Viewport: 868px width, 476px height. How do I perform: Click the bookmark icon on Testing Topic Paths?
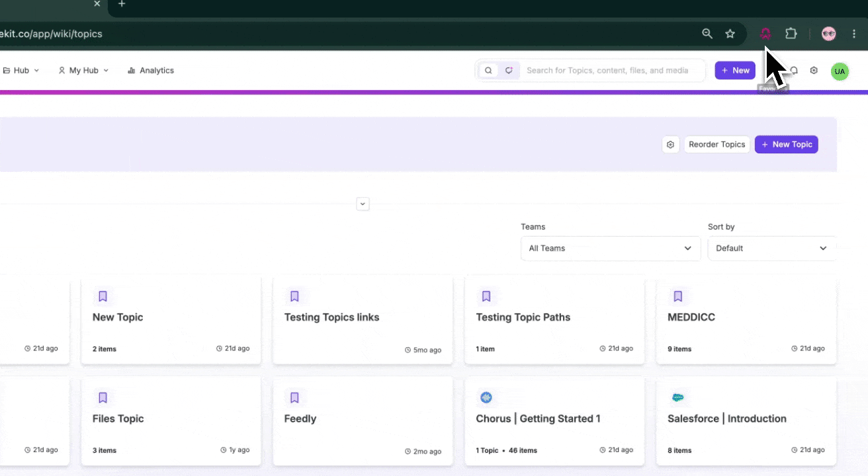(x=486, y=296)
